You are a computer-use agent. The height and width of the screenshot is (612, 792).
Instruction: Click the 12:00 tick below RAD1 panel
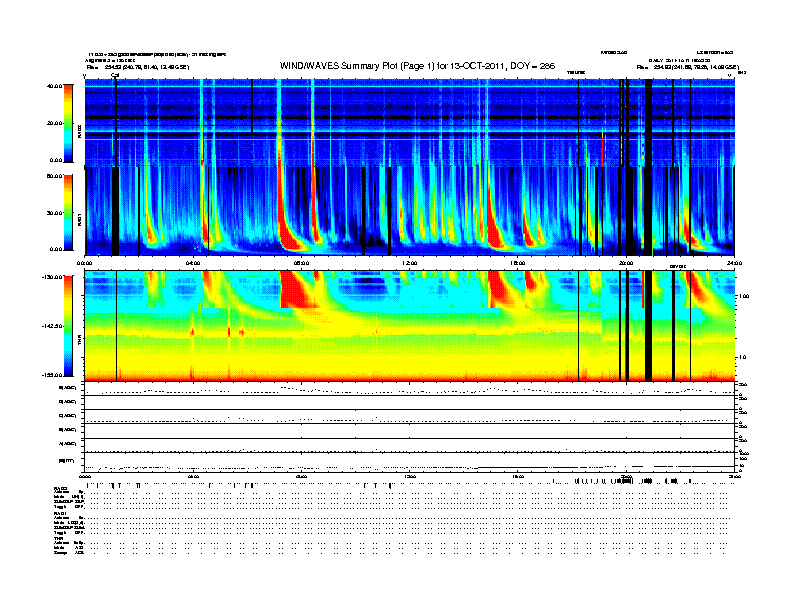click(x=410, y=263)
